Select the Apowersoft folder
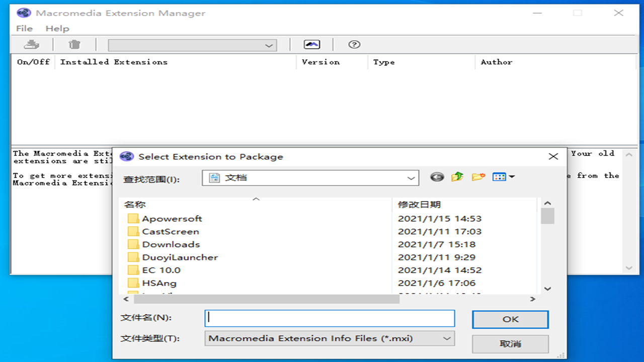Image resolution: width=644 pixels, height=362 pixels. click(165, 219)
